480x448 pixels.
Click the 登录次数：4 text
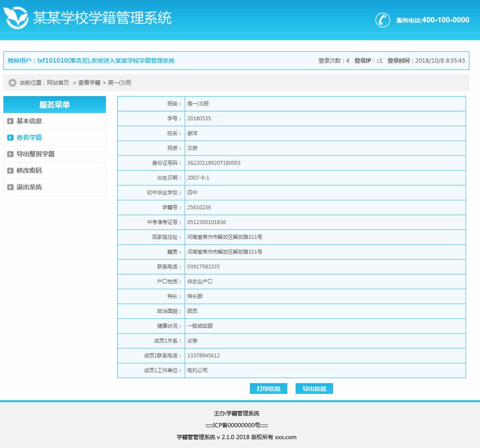(334, 61)
